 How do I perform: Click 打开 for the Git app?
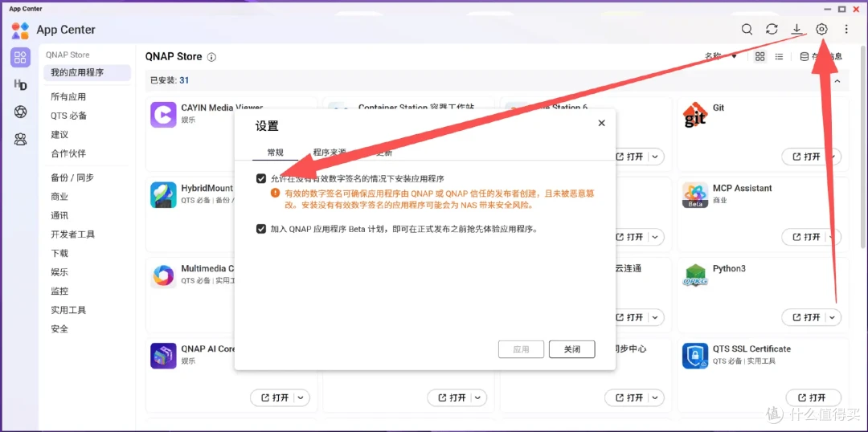click(x=806, y=157)
